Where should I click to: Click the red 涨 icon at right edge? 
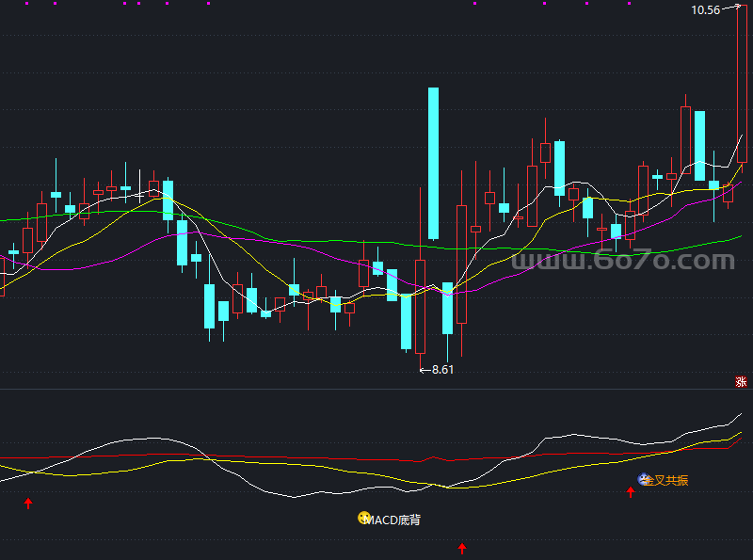pyautogui.click(x=741, y=381)
